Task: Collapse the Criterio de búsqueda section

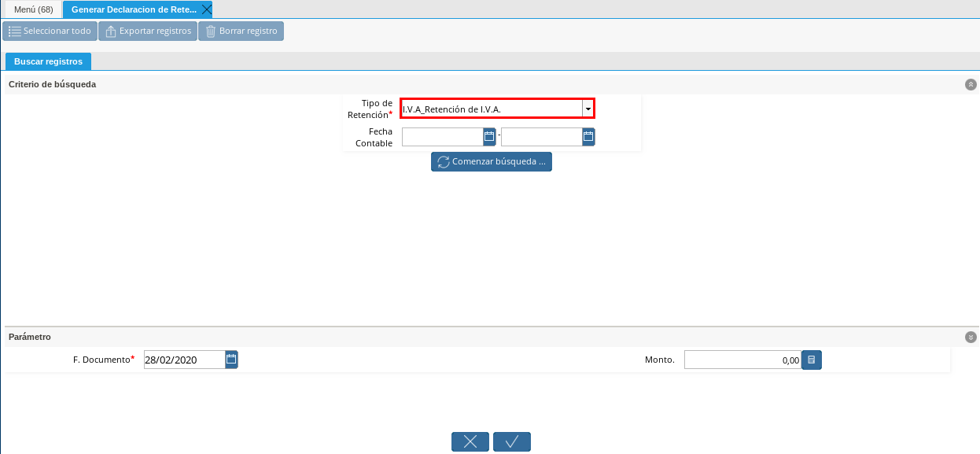Action: click(x=971, y=84)
